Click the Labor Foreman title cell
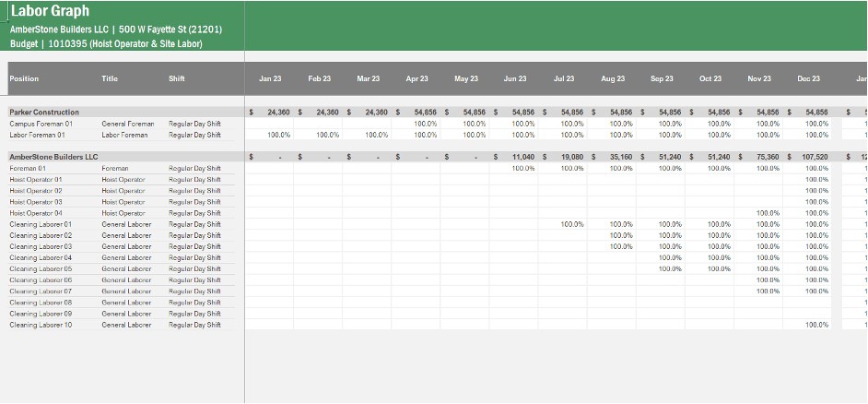This screenshot has width=868, height=404. tap(124, 135)
